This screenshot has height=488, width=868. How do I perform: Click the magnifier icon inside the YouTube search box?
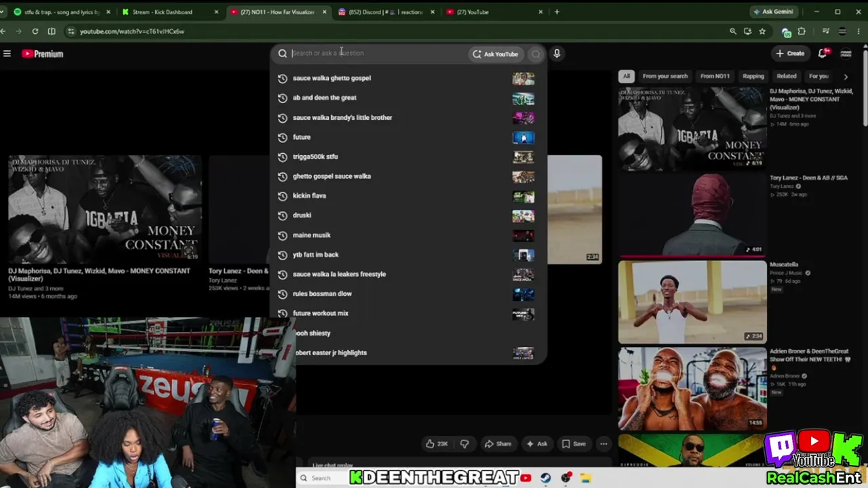click(283, 54)
